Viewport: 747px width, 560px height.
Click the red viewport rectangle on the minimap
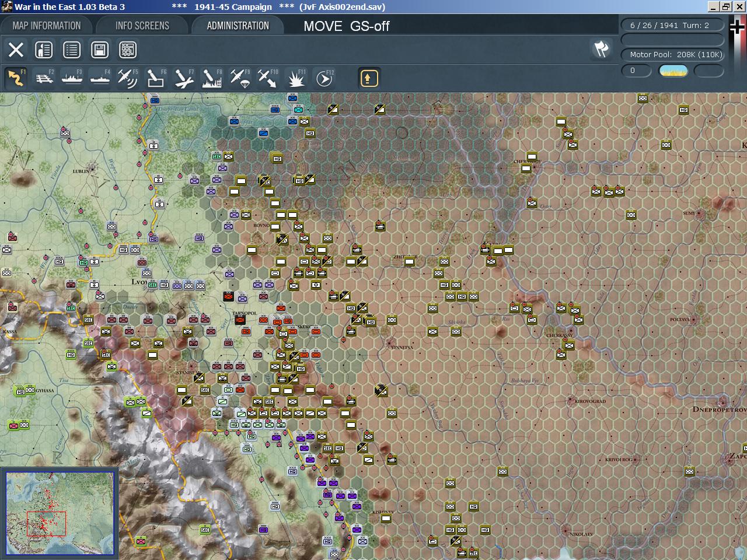pos(46,523)
